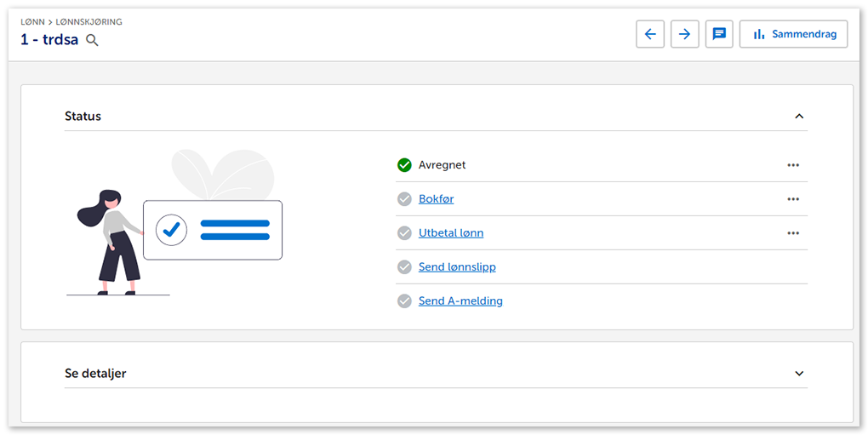
Task: Open more options for Avregnet
Action: pyautogui.click(x=793, y=165)
